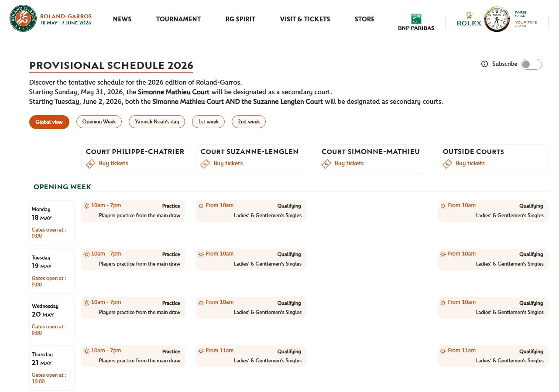Select the Global view filter
This screenshot has width=559, height=392.
point(49,122)
